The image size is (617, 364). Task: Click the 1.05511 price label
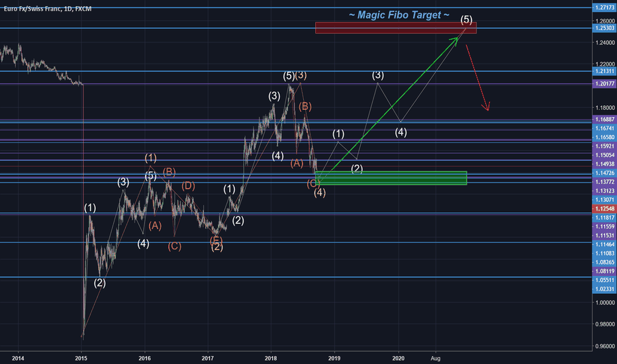pos(604,280)
